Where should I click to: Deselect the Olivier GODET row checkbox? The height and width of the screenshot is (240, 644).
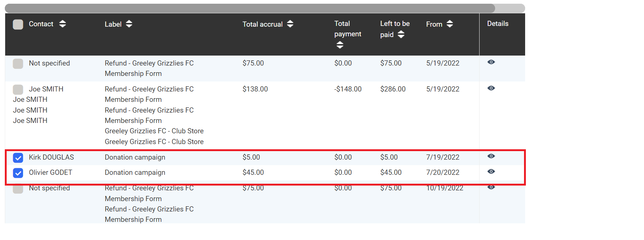(18, 173)
